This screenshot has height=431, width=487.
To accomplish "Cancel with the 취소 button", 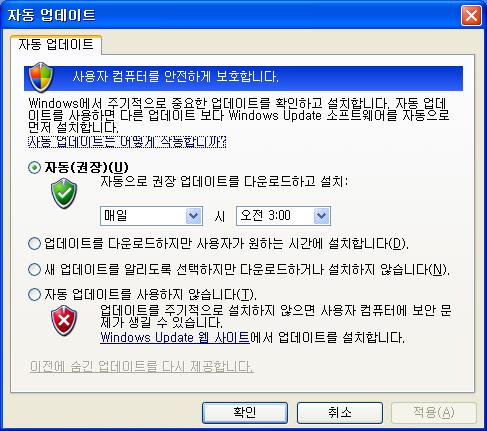I will [x=340, y=413].
